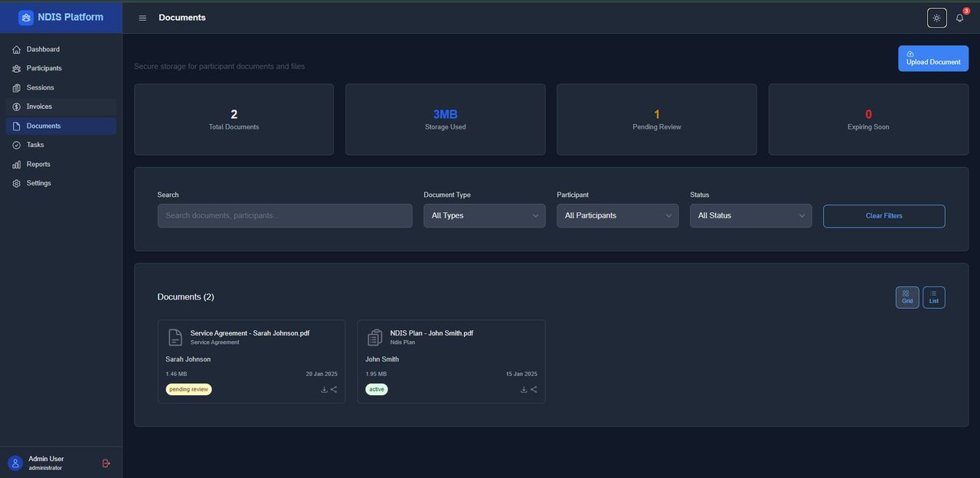
Task: Click the Sarah Johnson participant name
Action: tap(188, 359)
